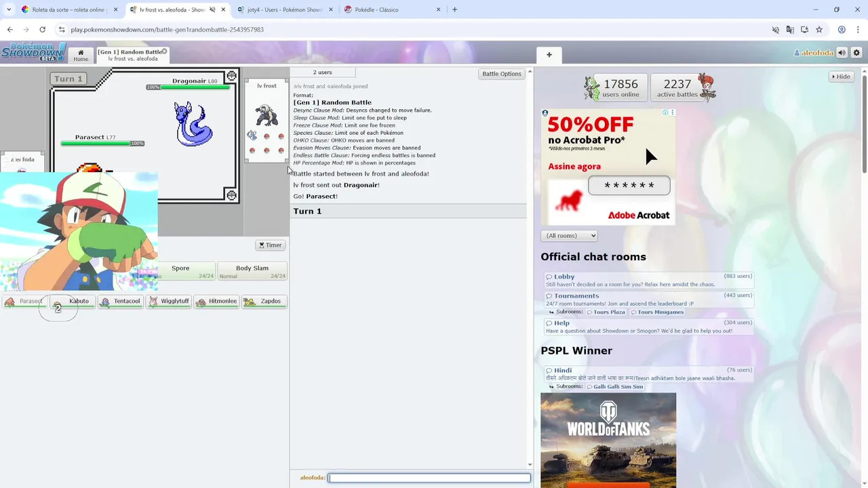Viewport: 868px width, 488px height.
Task: Switch to Zapdos
Action: [264, 302]
